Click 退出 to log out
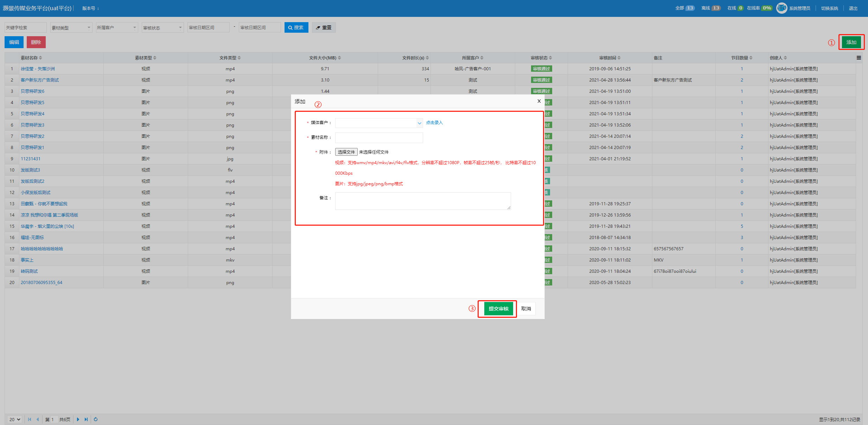This screenshot has height=425, width=868. 853,8
